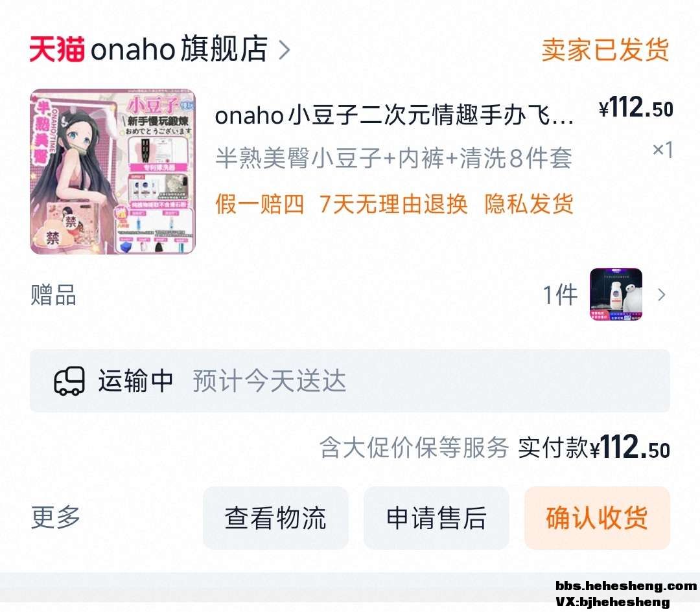Screen dimensions: 700x612
Task: Confirm receipt with the 确认收货 button
Action: point(597,518)
